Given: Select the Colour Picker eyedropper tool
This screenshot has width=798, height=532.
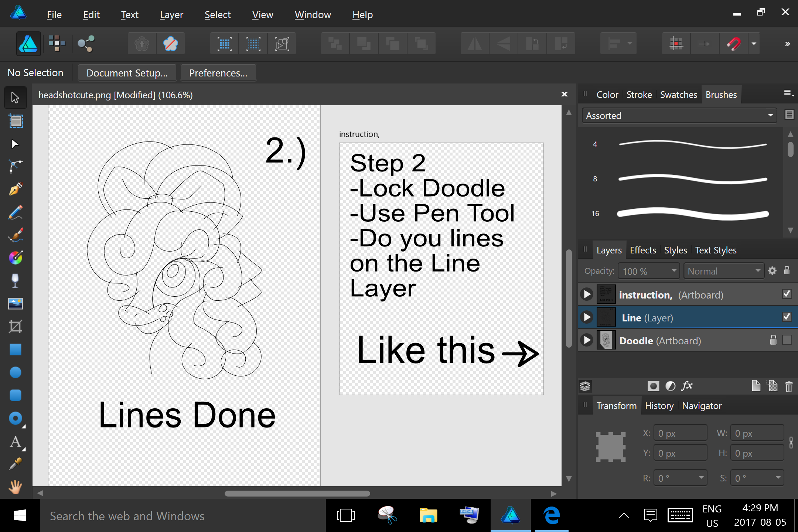Looking at the screenshot, I should pyautogui.click(x=15, y=464).
